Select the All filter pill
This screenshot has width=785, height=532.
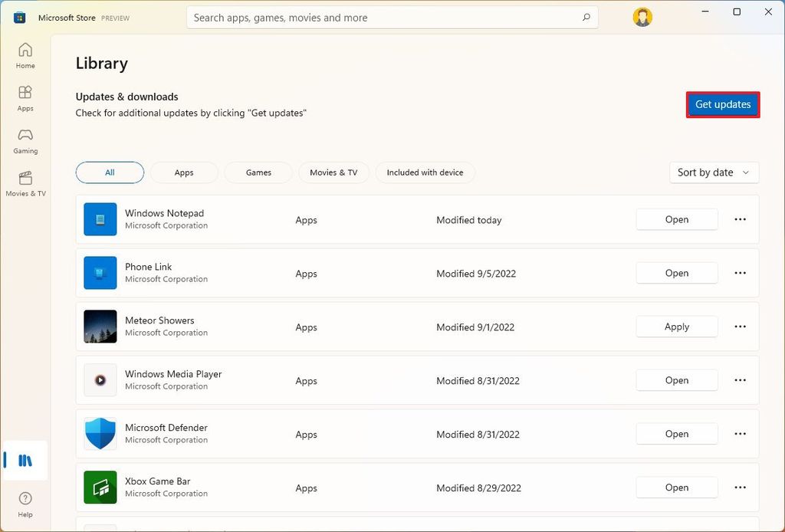tap(110, 172)
